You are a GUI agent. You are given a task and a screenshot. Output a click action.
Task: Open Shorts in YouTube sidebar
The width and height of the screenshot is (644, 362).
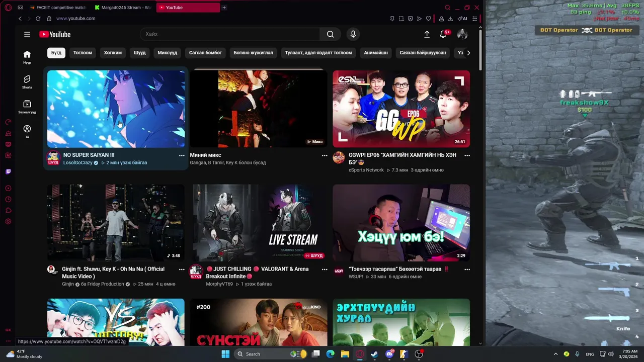(27, 82)
